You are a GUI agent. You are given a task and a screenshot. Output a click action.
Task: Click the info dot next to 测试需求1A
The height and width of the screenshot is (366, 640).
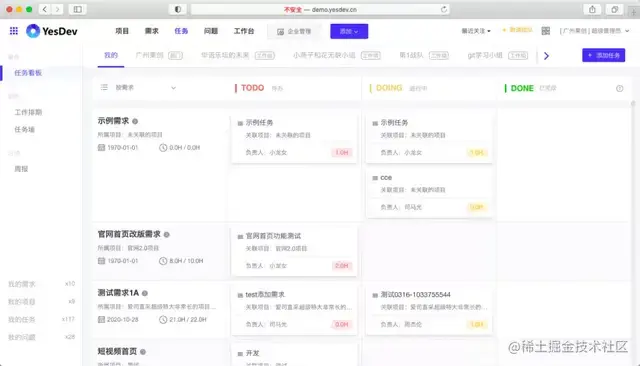[x=145, y=293]
